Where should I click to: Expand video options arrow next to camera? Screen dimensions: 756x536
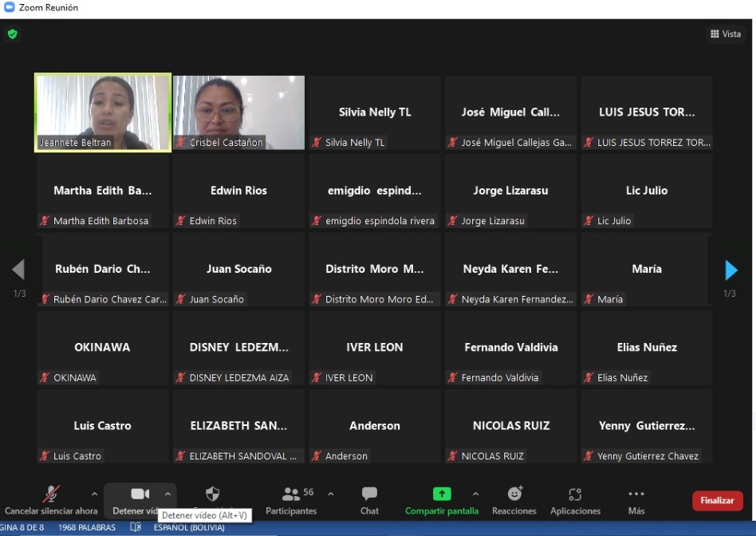point(167,494)
